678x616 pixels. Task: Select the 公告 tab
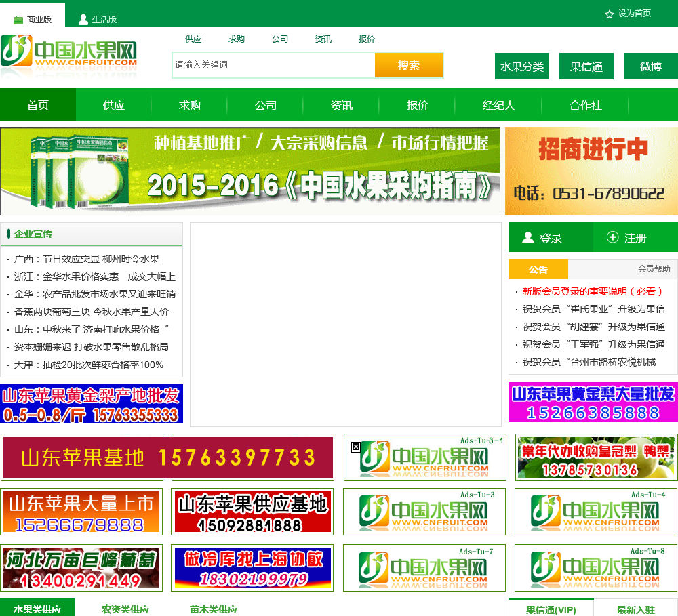(538, 269)
